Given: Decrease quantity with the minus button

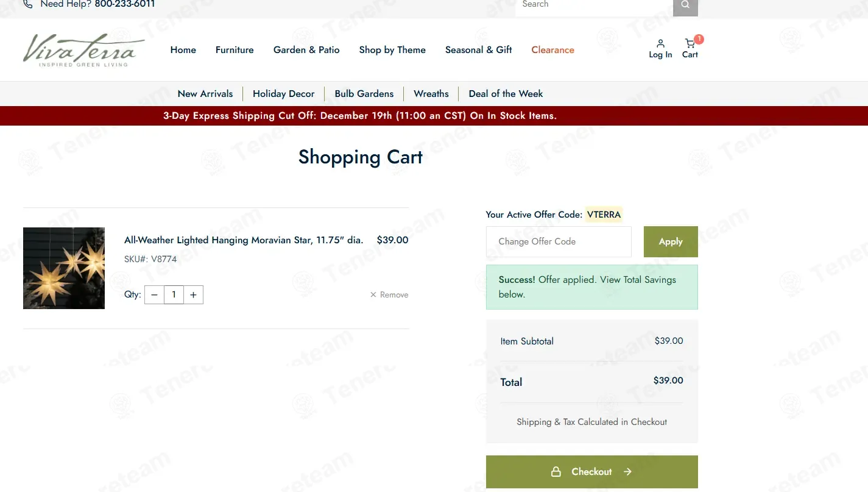Looking at the screenshot, I should tap(154, 295).
